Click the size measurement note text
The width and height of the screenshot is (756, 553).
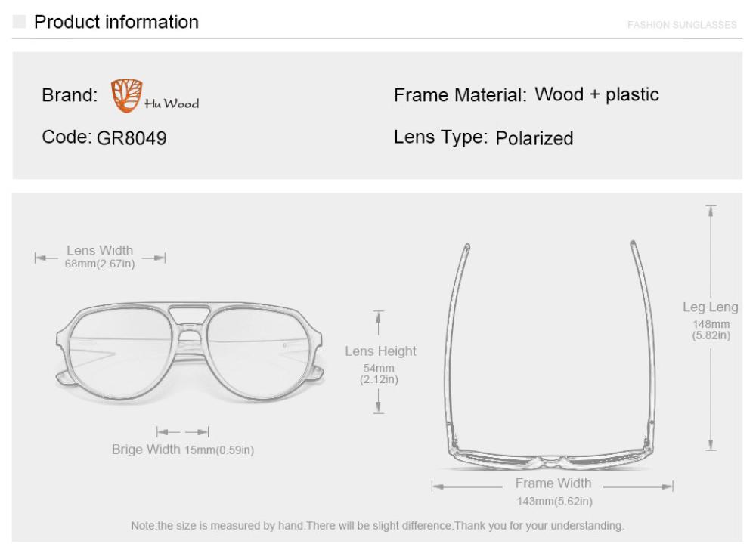pos(378,525)
